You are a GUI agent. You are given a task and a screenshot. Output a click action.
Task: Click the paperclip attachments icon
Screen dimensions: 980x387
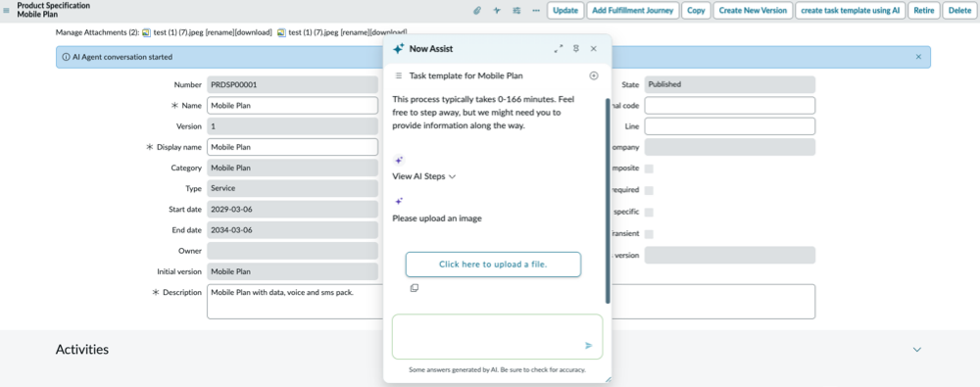pyautogui.click(x=477, y=11)
